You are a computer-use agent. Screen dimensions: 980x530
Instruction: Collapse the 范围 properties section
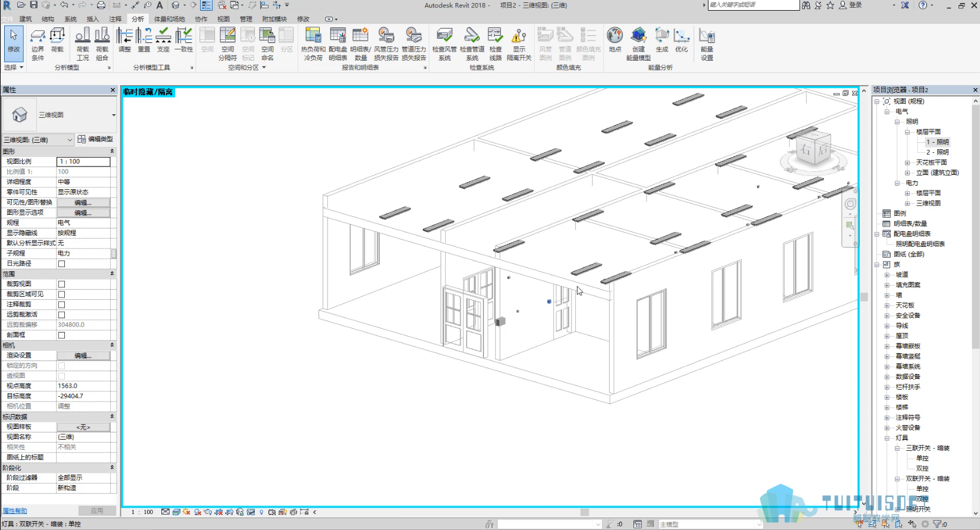coord(112,274)
